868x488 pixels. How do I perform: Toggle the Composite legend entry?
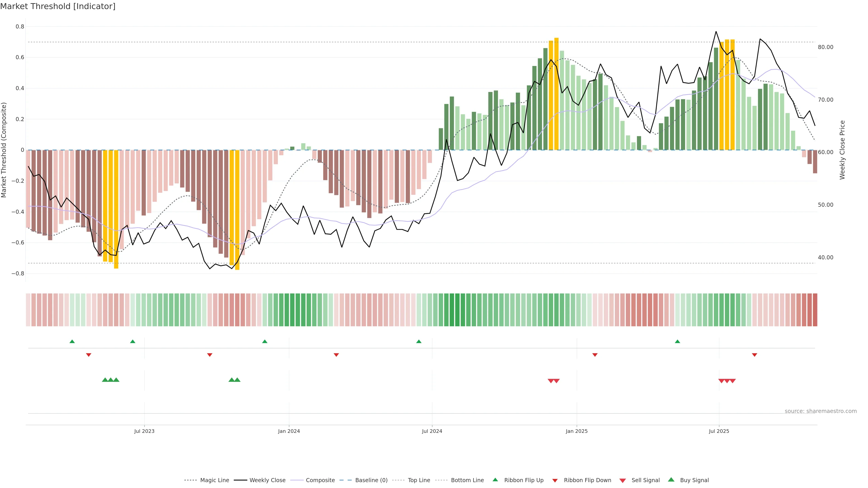point(320,480)
